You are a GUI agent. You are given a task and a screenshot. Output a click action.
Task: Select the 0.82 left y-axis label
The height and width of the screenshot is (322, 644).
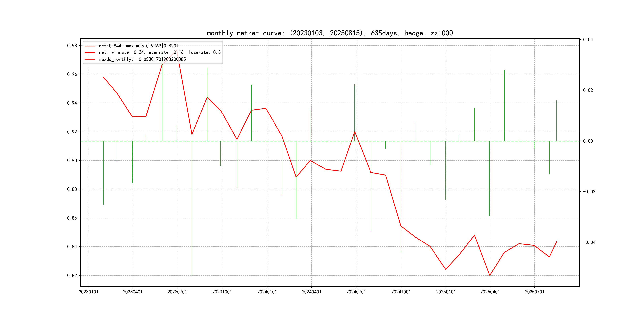coord(72,275)
